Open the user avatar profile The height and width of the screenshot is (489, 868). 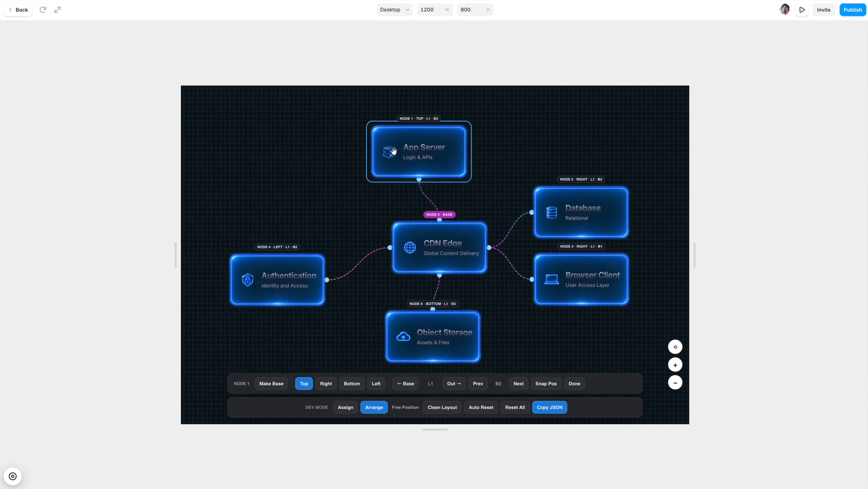(785, 10)
